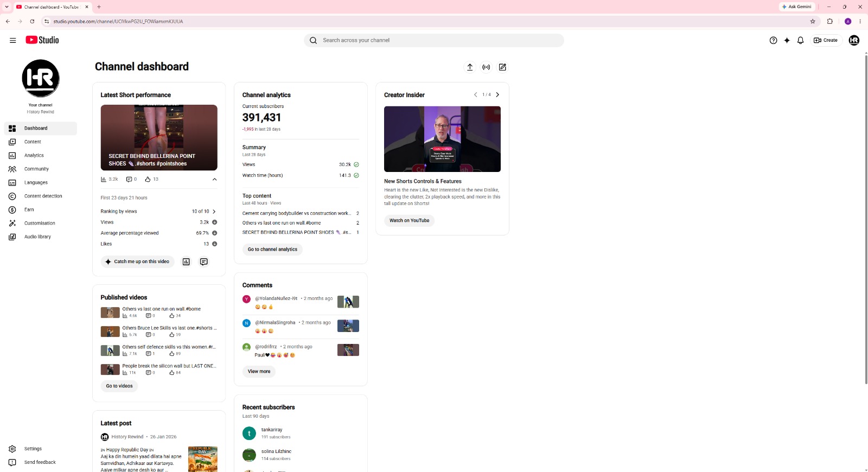This screenshot has width=868, height=472.
Task: Click the Ask Studio sparkle icon
Action: (x=787, y=40)
